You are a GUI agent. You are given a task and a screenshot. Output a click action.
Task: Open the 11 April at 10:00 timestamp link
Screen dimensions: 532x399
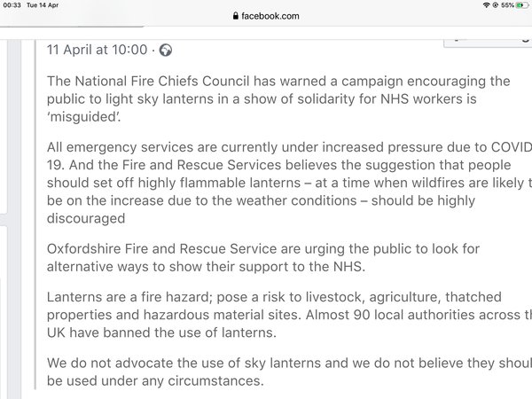97,50
